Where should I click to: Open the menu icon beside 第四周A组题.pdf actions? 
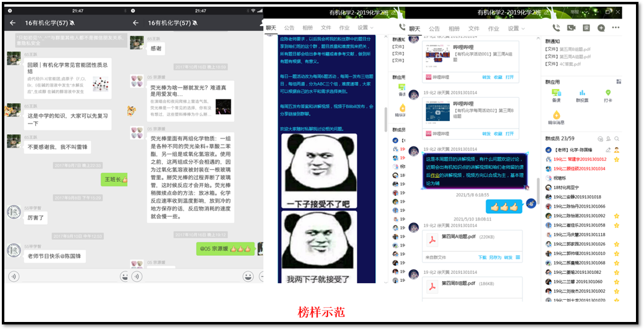tap(518, 257)
